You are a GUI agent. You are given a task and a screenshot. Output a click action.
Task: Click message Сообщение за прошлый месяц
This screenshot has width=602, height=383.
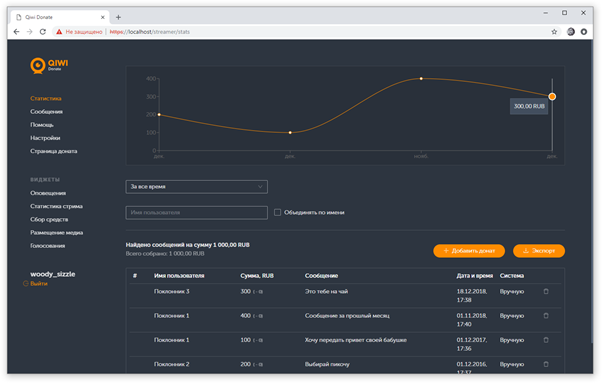[x=347, y=316]
